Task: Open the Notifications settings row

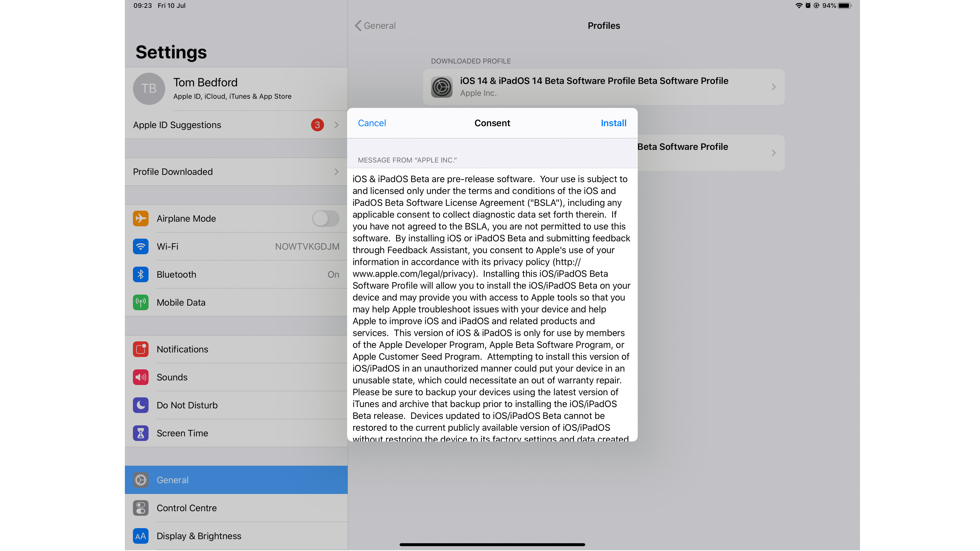Action: tap(236, 350)
